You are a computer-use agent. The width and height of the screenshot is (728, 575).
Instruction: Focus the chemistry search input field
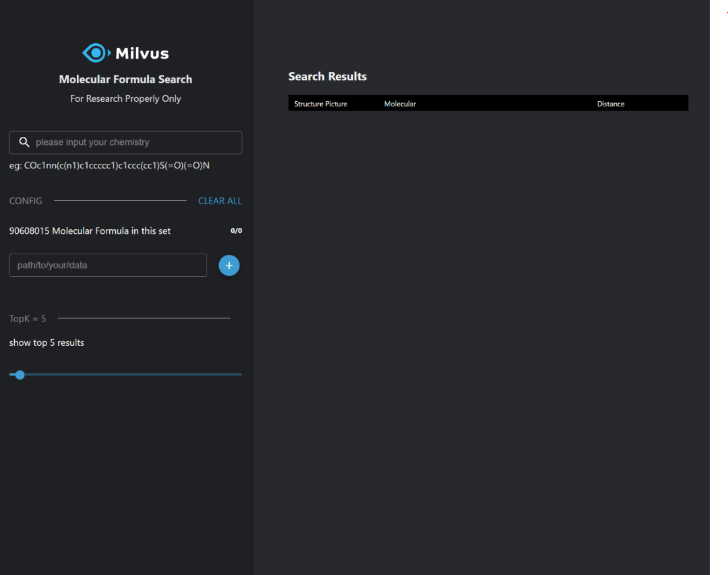pos(125,142)
